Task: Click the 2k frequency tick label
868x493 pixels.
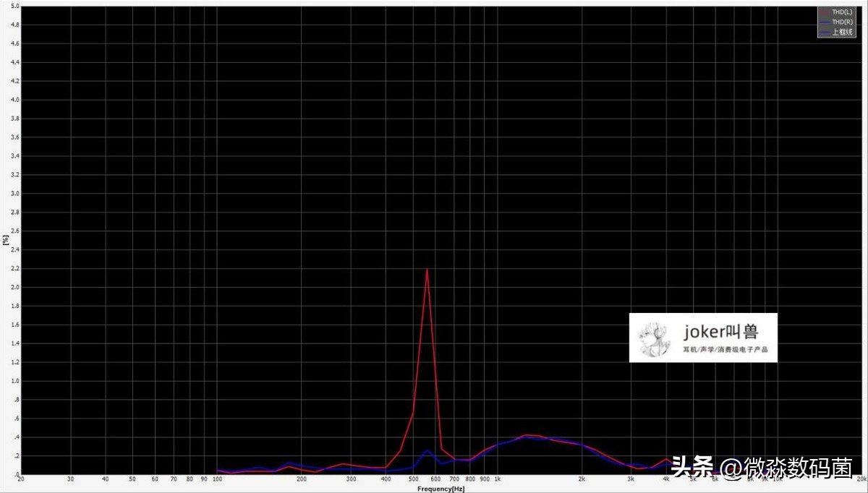Action: coord(582,480)
